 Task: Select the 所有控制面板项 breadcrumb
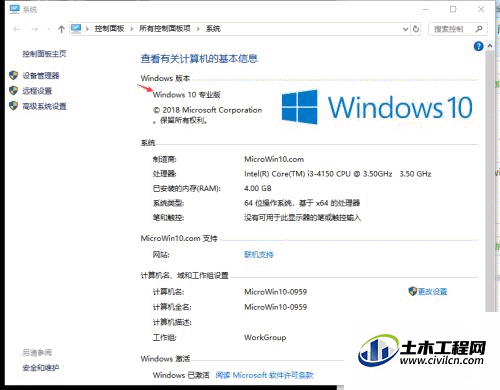[x=165, y=29]
